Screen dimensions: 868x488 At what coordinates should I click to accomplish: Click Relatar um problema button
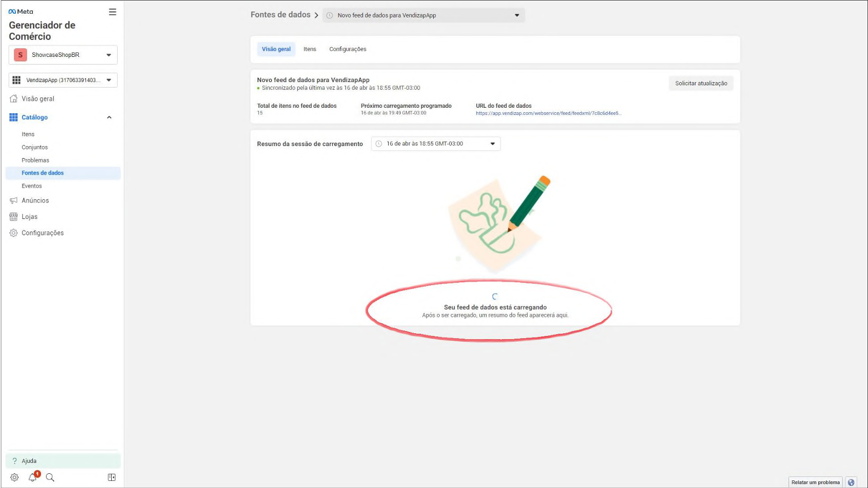tap(815, 482)
